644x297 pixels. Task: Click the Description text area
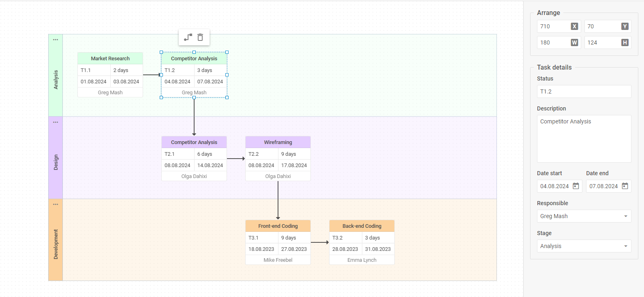[584, 138]
